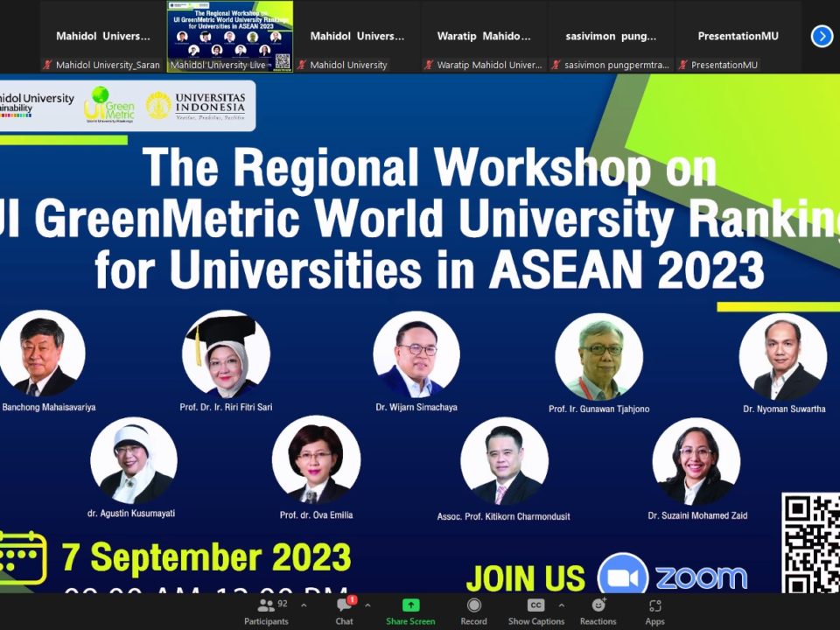This screenshot has height=630, width=840.
Task: Click the name 'dr. Agustin Kusumayati'
Action: 131,514
